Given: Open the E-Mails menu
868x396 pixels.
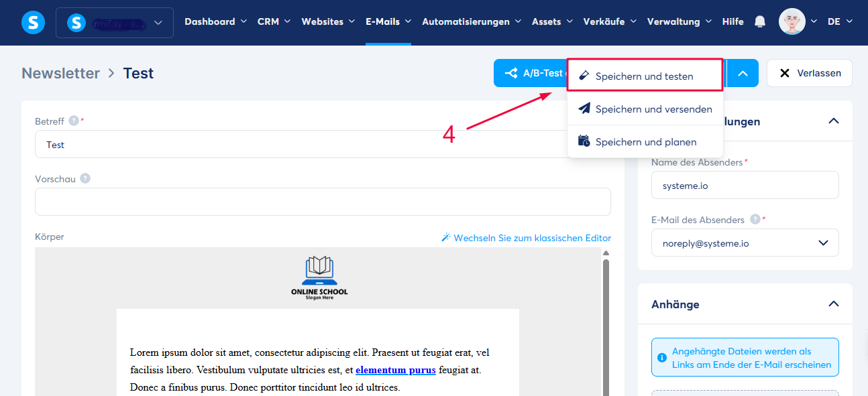Looking at the screenshot, I should click(388, 21).
